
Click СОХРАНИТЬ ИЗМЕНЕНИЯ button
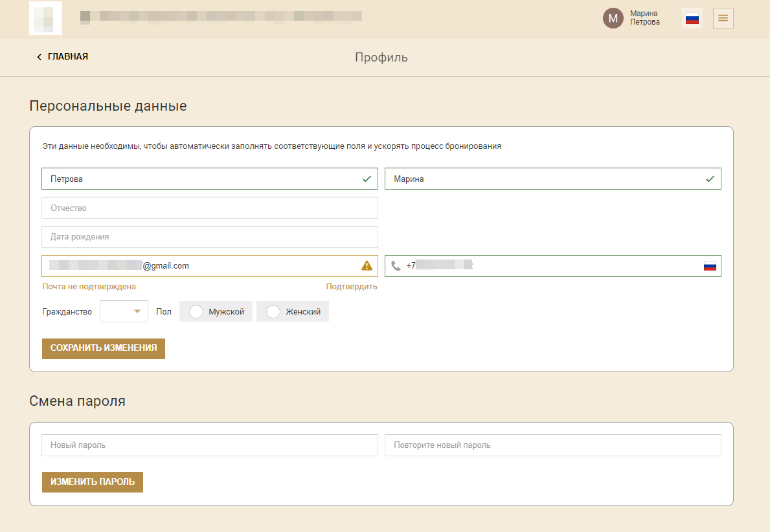coord(104,348)
